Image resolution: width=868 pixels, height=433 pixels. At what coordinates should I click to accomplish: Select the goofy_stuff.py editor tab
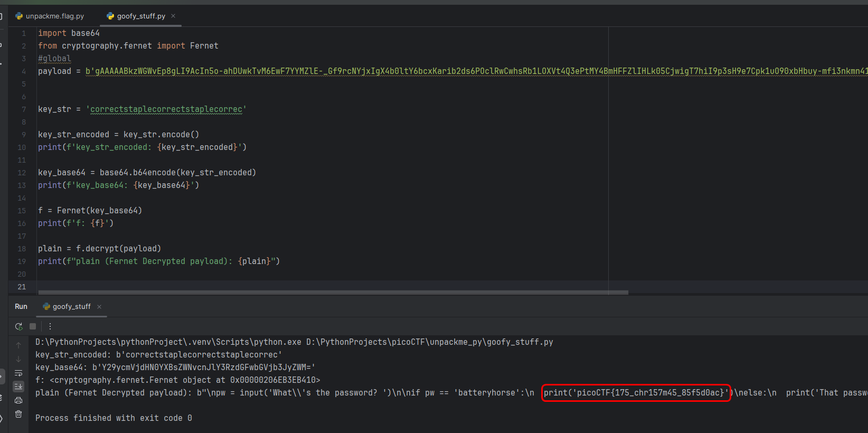pos(140,16)
